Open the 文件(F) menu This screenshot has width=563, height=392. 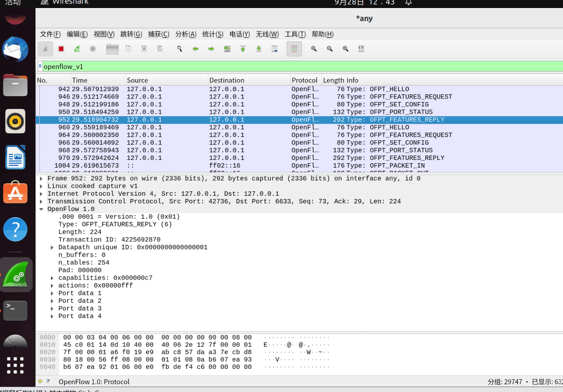[x=50, y=34]
